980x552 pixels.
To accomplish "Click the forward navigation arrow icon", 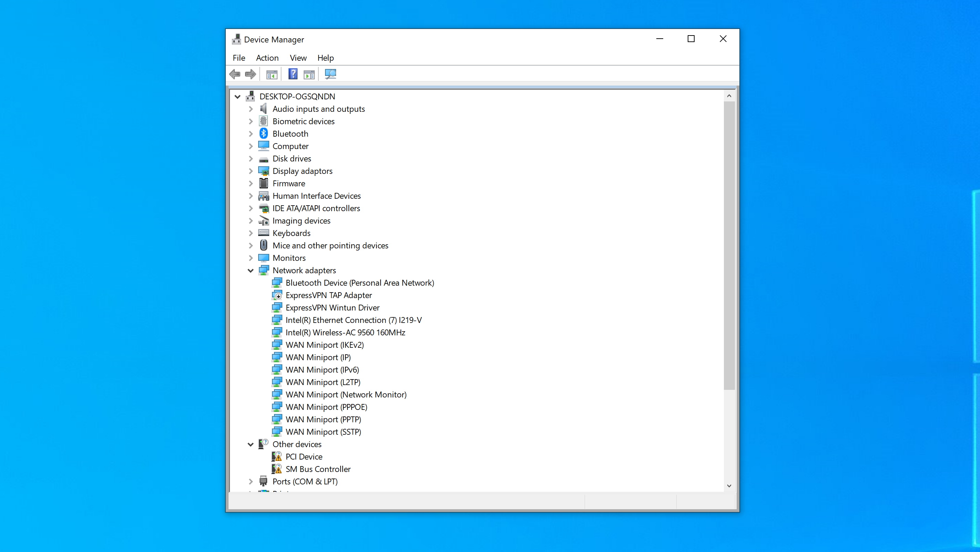I will [250, 74].
